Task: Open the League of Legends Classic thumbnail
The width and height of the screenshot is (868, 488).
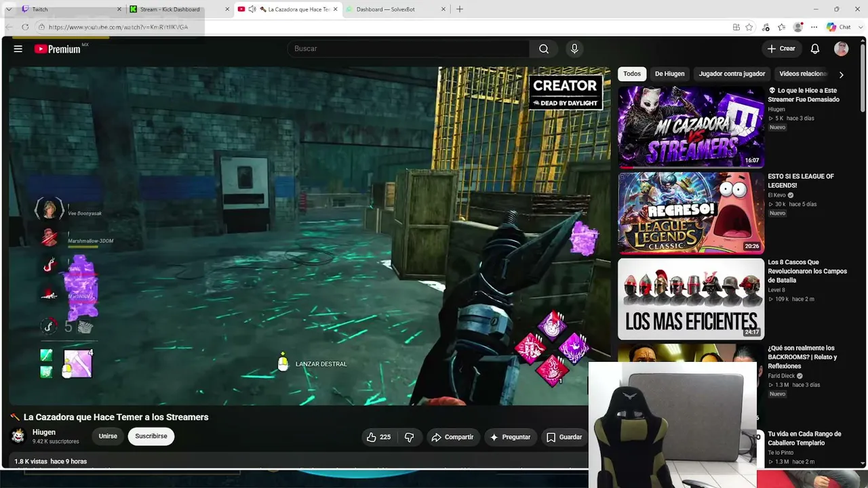Action: pyautogui.click(x=691, y=213)
